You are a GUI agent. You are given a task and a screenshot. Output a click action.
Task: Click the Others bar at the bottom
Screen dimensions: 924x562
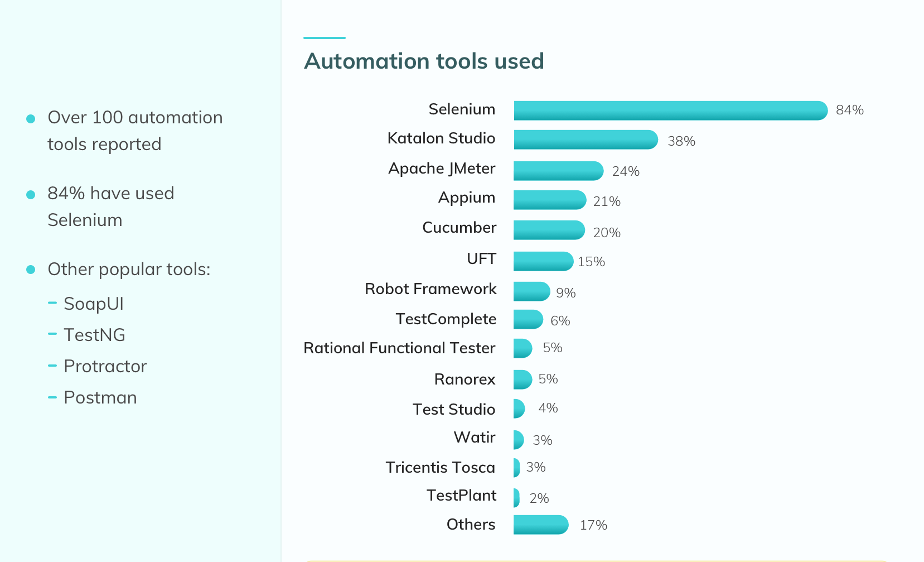pos(541,525)
